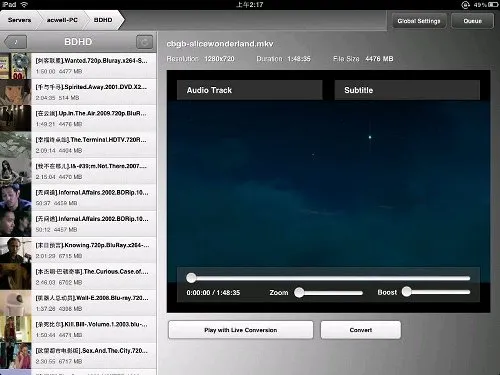Screen dimensions: 500x375
Task: Open the Subtitle selector
Action: point(407,90)
